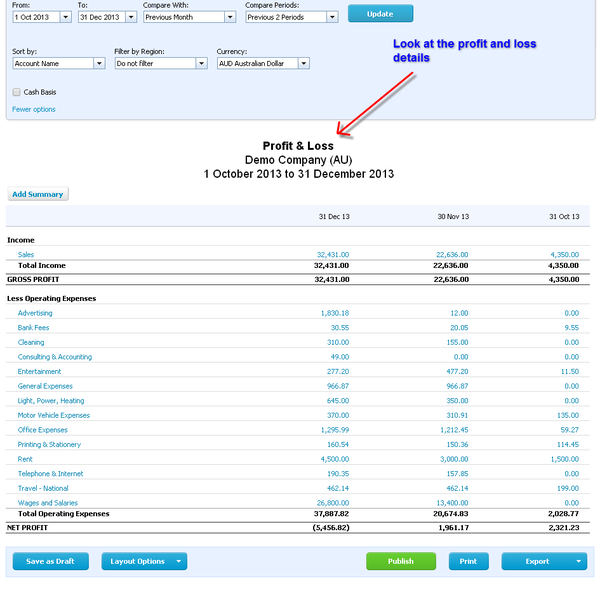Open the From date picker dropdown arrow
Screen dimensions: 600x600
click(x=65, y=17)
